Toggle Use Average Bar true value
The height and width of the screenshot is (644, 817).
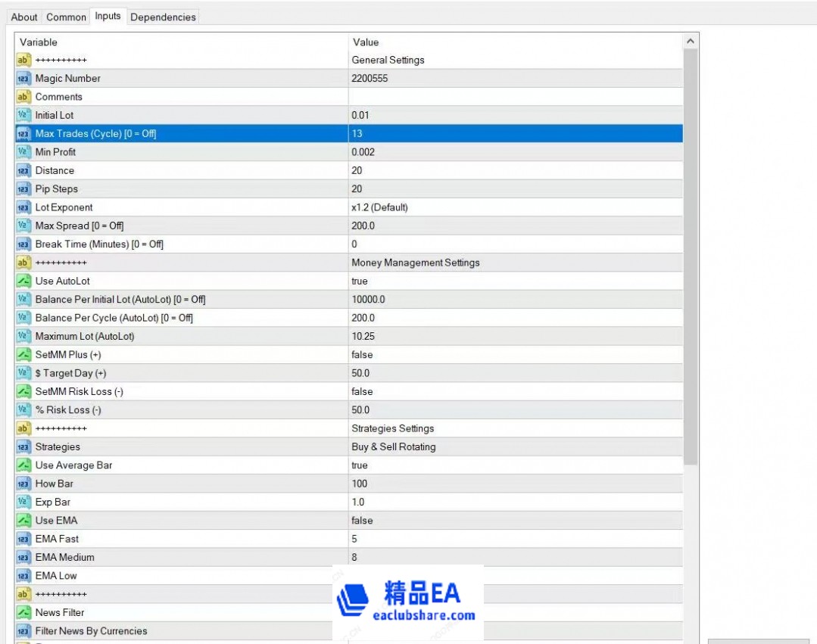tap(360, 465)
